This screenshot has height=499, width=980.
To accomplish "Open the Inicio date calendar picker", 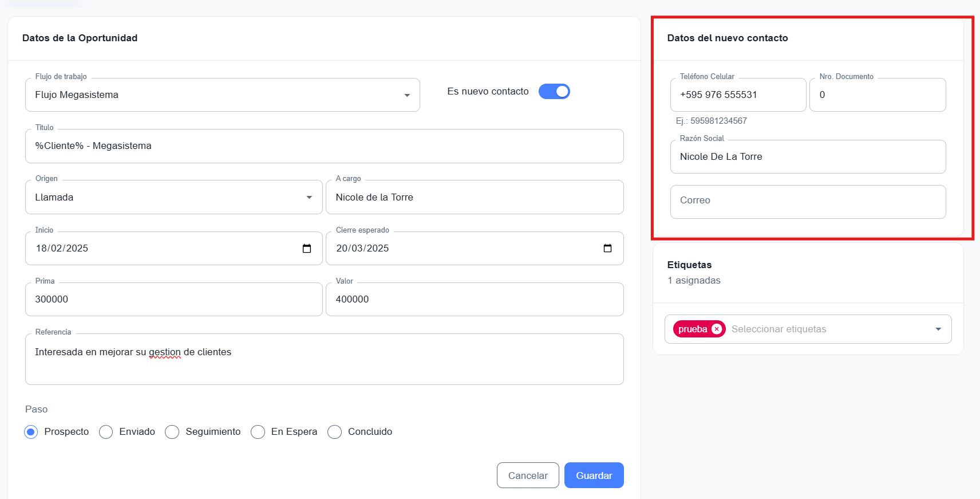I will (x=307, y=249).
